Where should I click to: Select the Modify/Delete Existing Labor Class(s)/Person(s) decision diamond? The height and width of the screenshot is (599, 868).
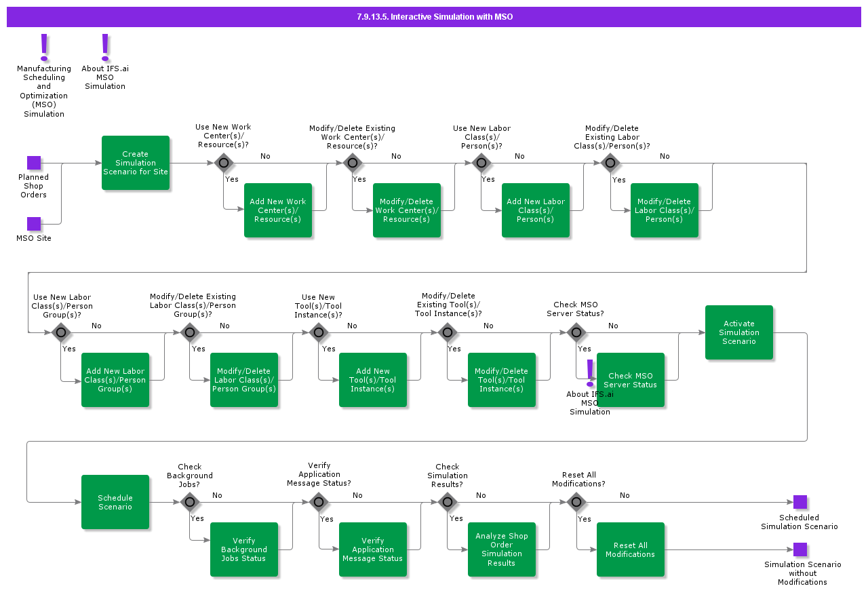(x=610, y=163)
